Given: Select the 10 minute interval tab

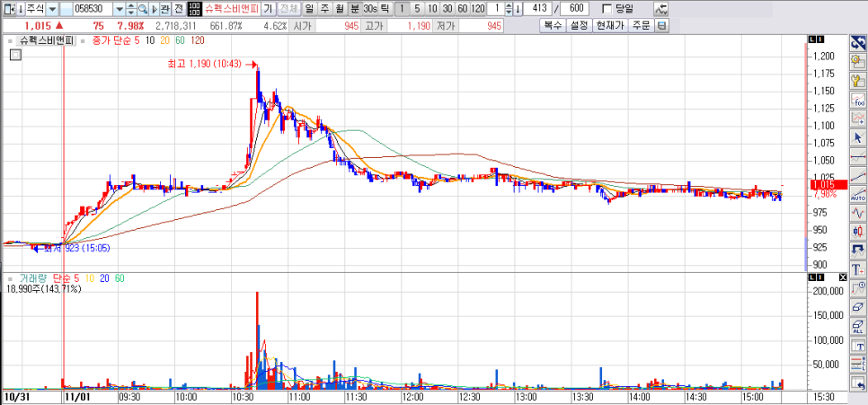Looking at the screenshot, I should click(432, 9).
